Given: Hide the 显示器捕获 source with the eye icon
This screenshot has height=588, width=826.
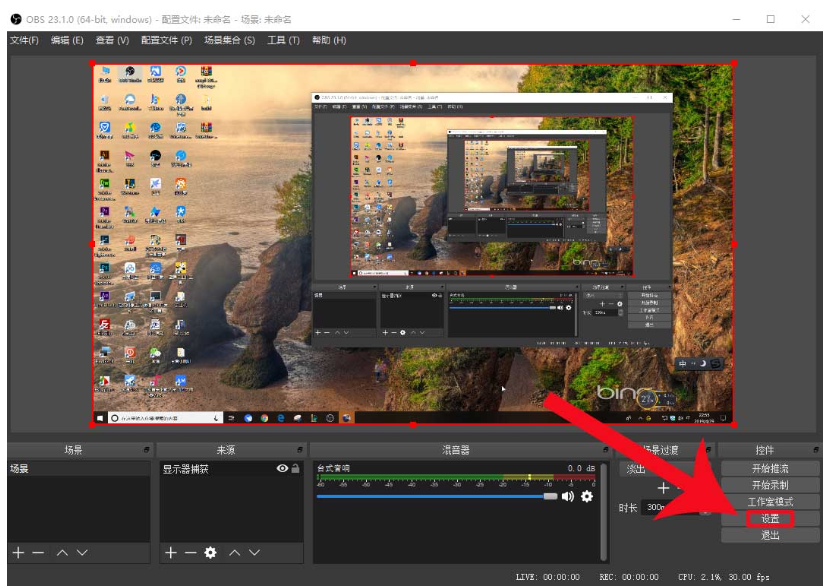Looking at the screenshot, I should pyautogui.click(x=282, y=469).
